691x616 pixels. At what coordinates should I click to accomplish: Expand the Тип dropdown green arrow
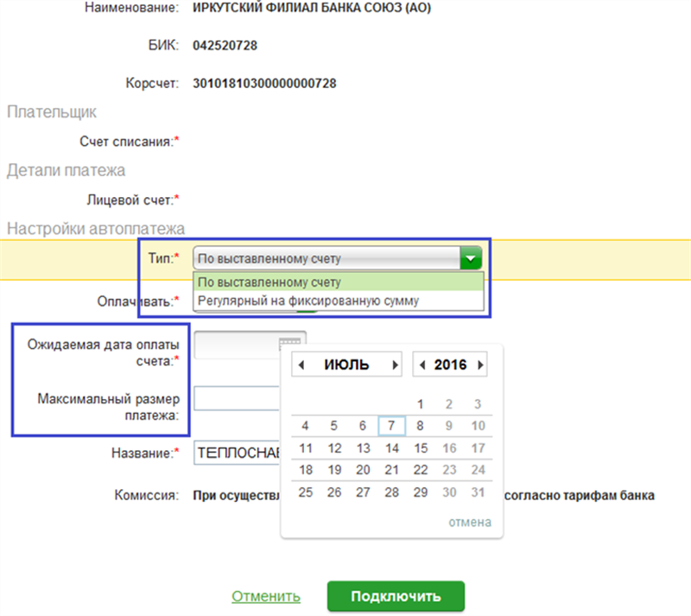[470, 258]
